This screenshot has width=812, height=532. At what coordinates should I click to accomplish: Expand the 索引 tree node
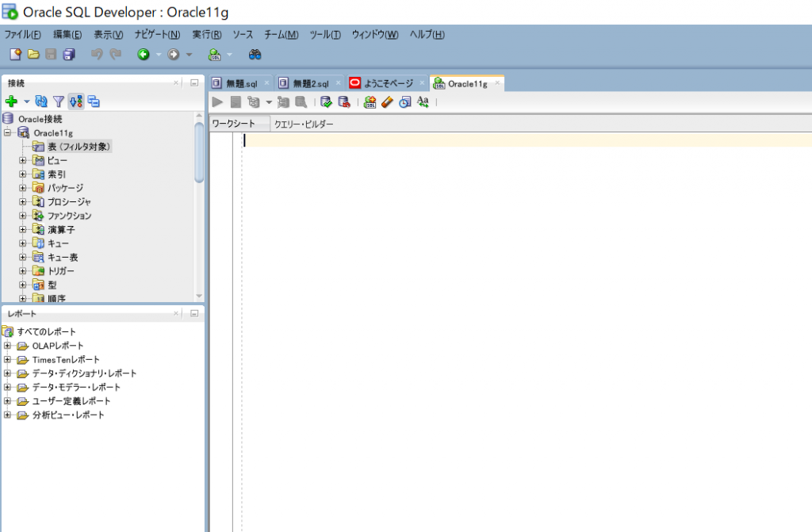point(23,174)
